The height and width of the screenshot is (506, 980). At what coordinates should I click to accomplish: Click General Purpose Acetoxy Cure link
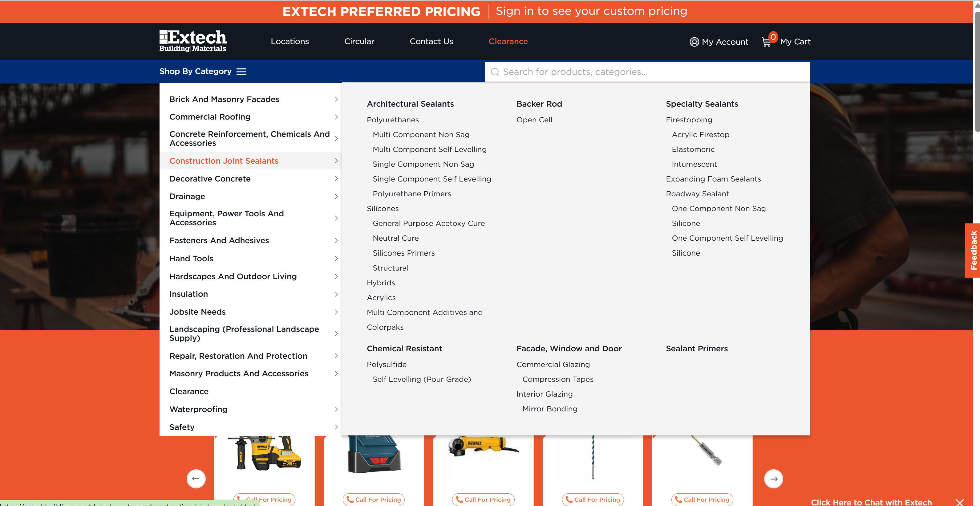click(x=428, y=223)
